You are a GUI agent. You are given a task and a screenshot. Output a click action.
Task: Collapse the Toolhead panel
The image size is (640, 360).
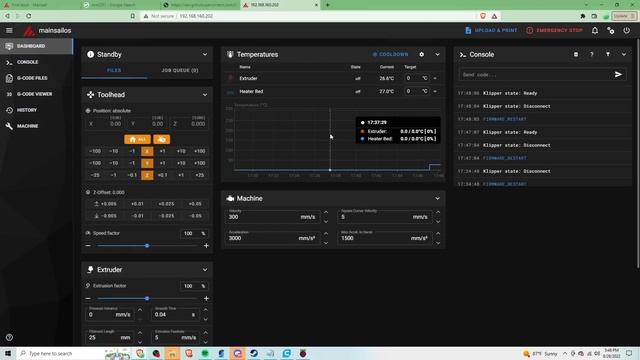[205, 95]
